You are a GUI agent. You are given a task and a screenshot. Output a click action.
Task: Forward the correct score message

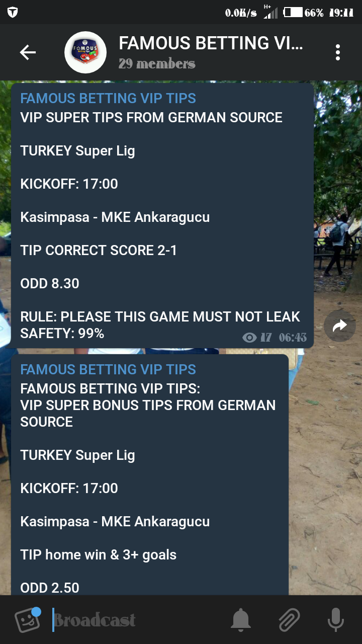pyautogui.click(x=340, y=326)
